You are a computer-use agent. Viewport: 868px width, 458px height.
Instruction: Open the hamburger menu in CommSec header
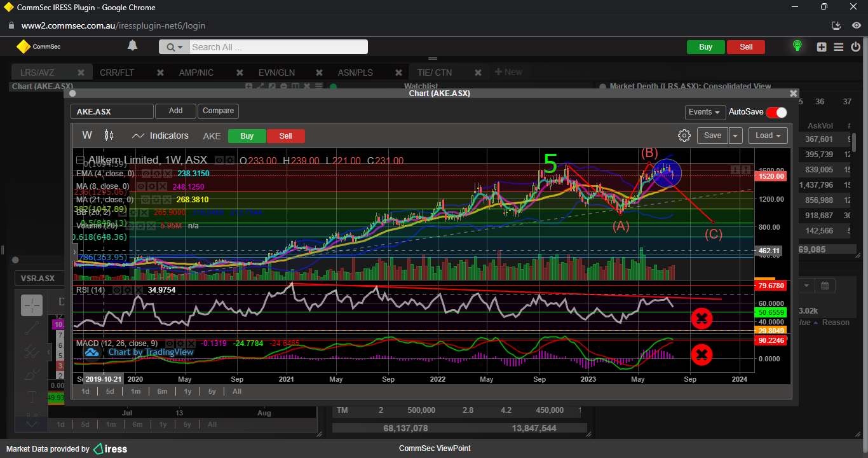[x=838, y=46]
